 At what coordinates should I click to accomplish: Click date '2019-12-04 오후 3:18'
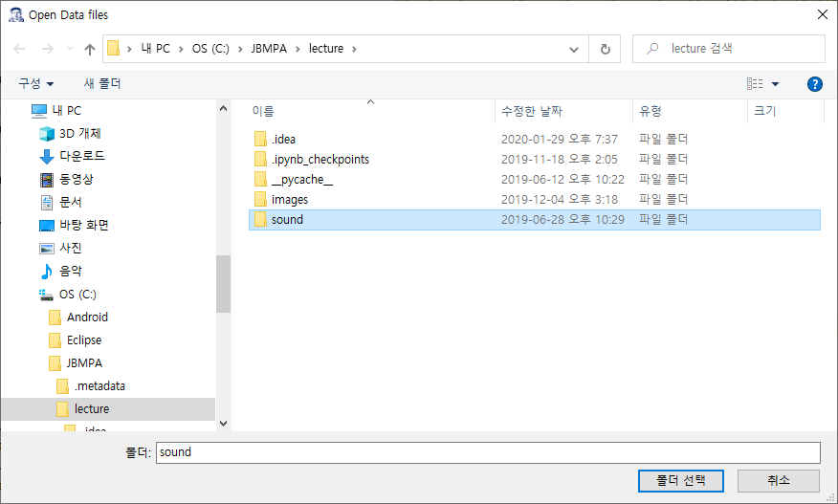559,199
